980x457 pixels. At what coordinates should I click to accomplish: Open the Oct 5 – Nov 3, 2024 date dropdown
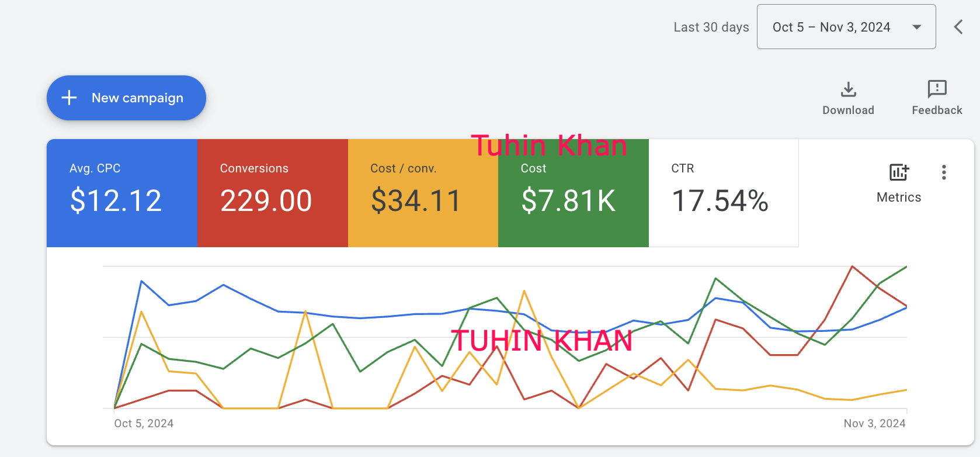831,27
